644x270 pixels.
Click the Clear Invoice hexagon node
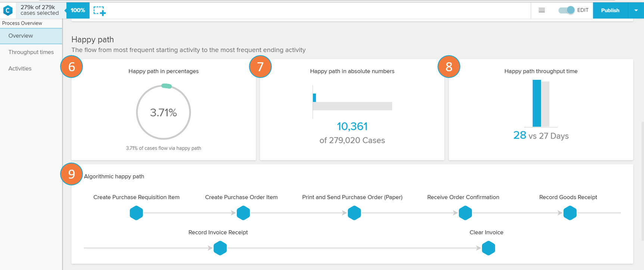pos(488,248)
